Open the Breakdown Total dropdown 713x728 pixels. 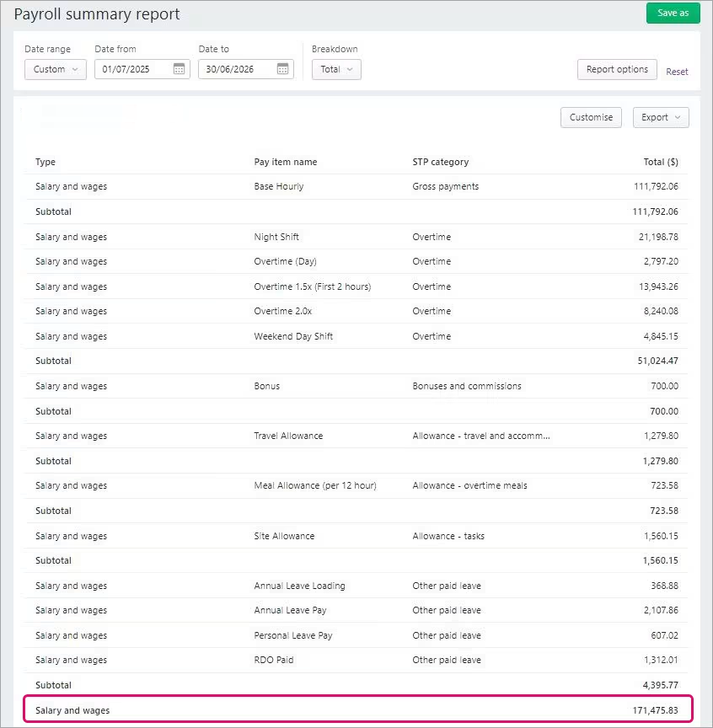336,69
